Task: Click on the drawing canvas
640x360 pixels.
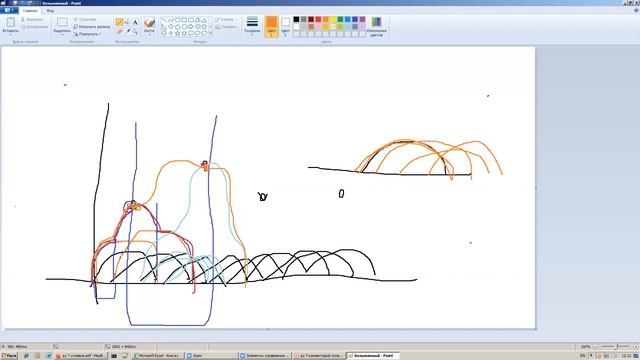Action: (268, 187)
